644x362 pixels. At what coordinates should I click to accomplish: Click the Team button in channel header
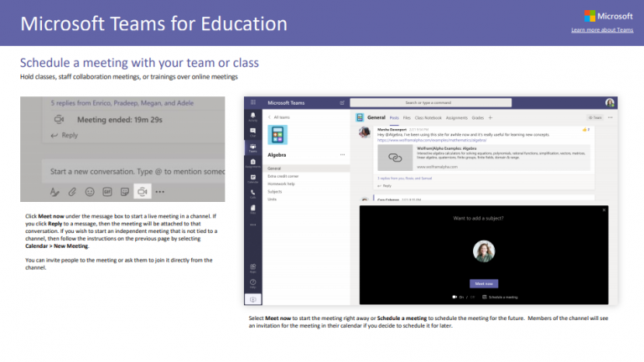595,118
